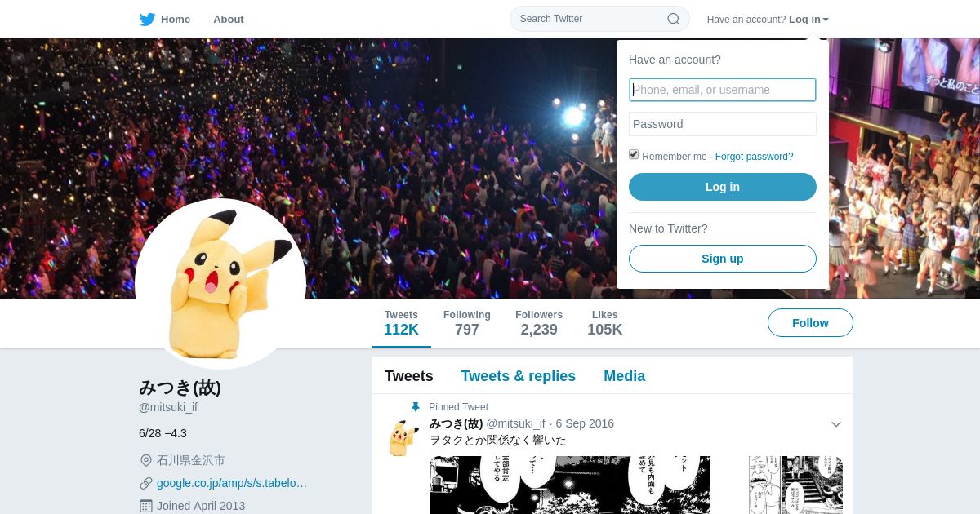View the Followers count 2,239
This screenshot has height=514, width=980.
539,323
